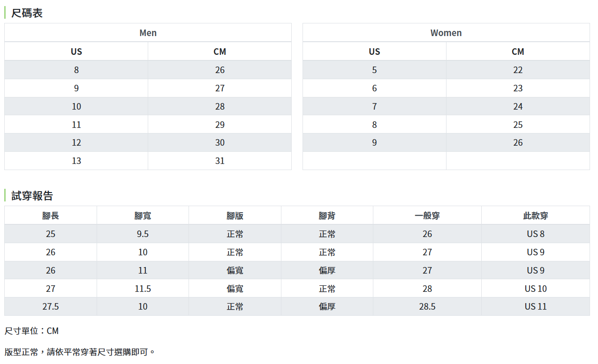Click the US column header under Men
Viewport: 598px width, 364px height.
click(76, 52)
